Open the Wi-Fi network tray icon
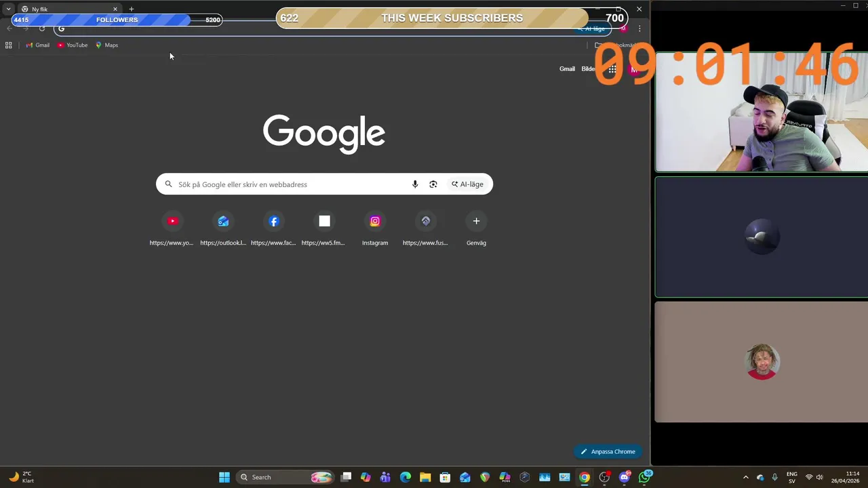This screenshot has height=488, width=868. click(808, 477)
